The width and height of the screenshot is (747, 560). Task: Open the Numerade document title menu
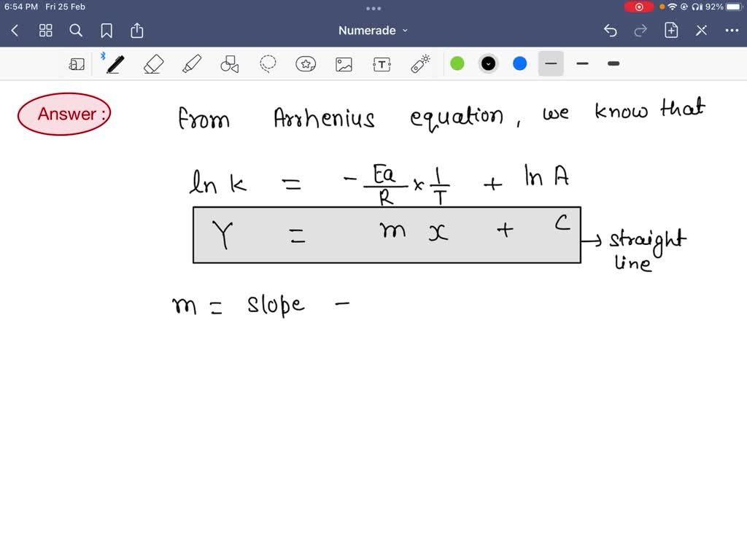click(x=373, y=31)
